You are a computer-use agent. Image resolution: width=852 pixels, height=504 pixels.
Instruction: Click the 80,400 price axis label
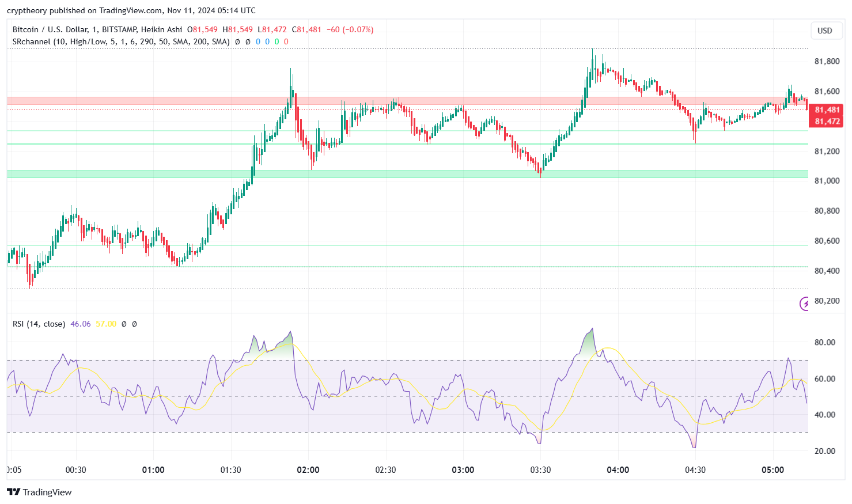827,271
